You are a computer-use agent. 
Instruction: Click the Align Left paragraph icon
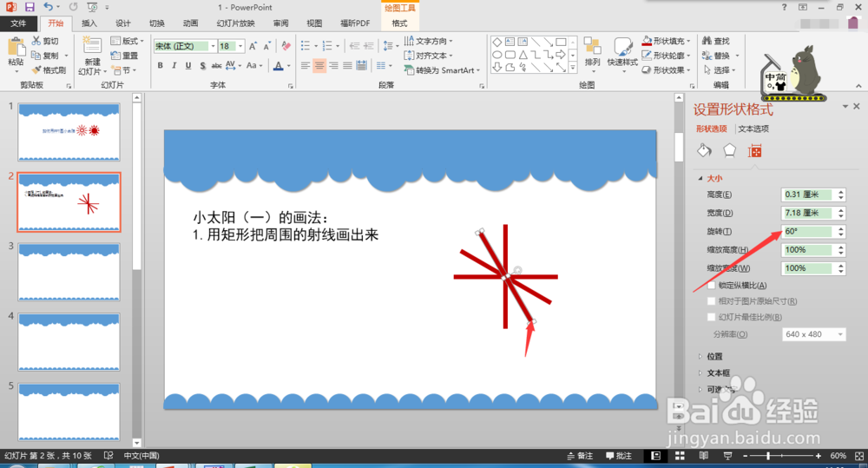tap(306, 65)
